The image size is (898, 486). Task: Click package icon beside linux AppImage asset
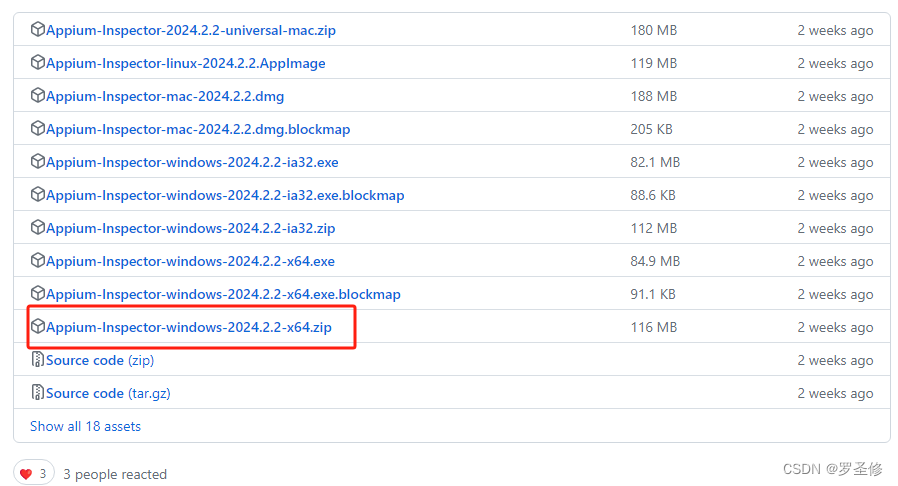pyautogui.click(x=38, y=62)
